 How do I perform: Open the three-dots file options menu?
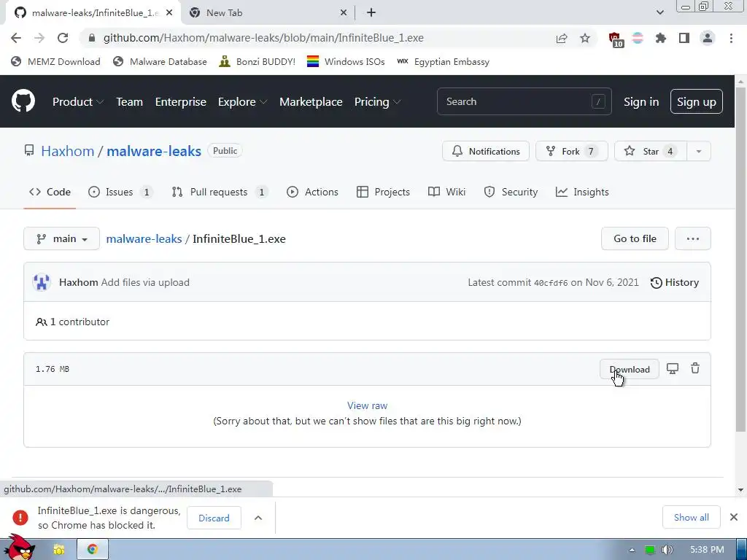(693, 238)
